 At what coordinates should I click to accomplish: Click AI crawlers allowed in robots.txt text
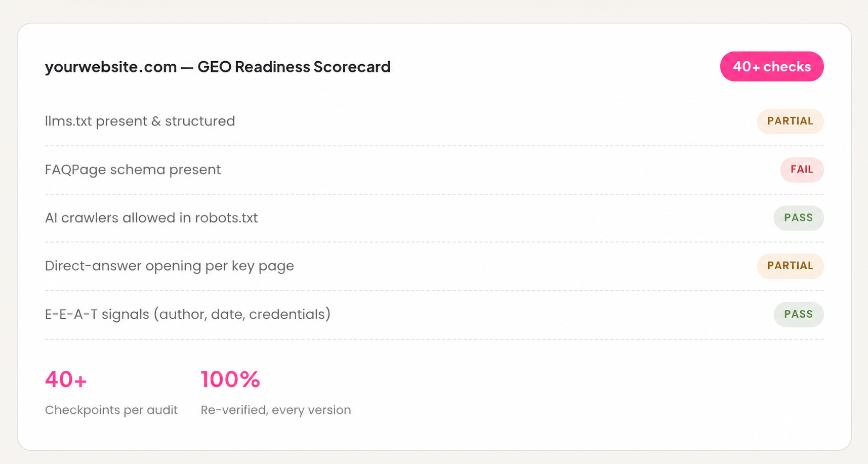151,218
